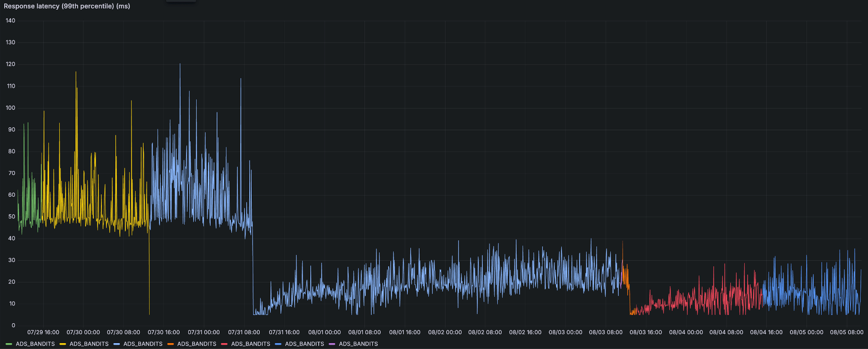Click the light blue legend color swatch
This screenshot has width=868, height=349.
pyautogui.click(x=117, y=344)
